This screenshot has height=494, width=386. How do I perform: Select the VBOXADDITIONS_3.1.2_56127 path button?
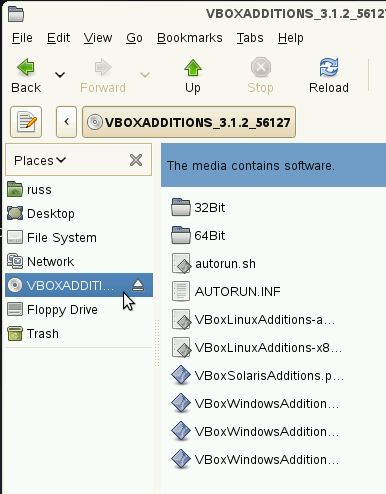coord(189,122)
